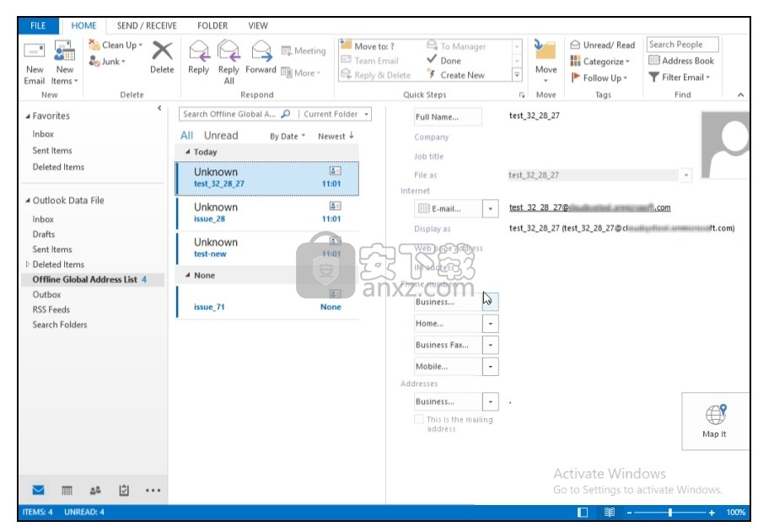Expand the Quick Steps gallery
The image size is (774, 532).
coord(517,75)
